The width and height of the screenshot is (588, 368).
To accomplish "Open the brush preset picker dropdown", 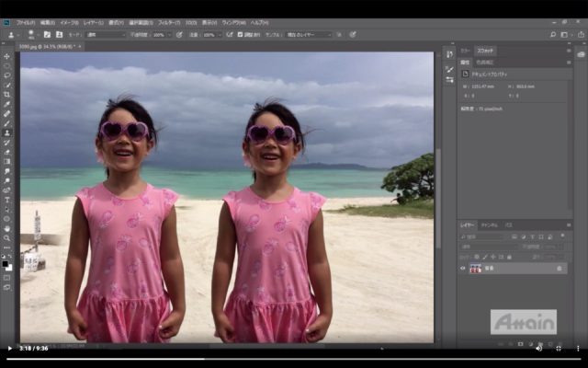I will (32, 35).
